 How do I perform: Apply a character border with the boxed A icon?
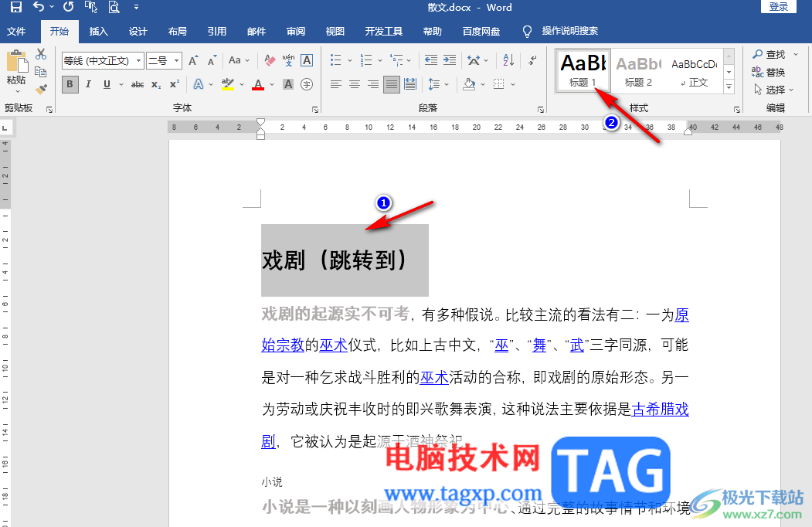[x=307, y=60]
